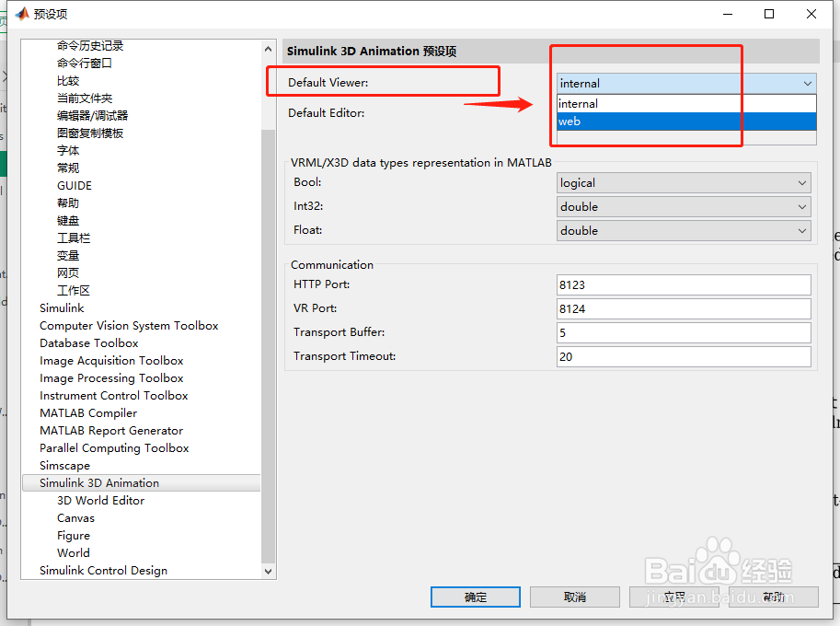Image resolution: width=840 pixels, height=626 pixels.
Task: Select Canvas sub-item
Action: coord(75,518)
